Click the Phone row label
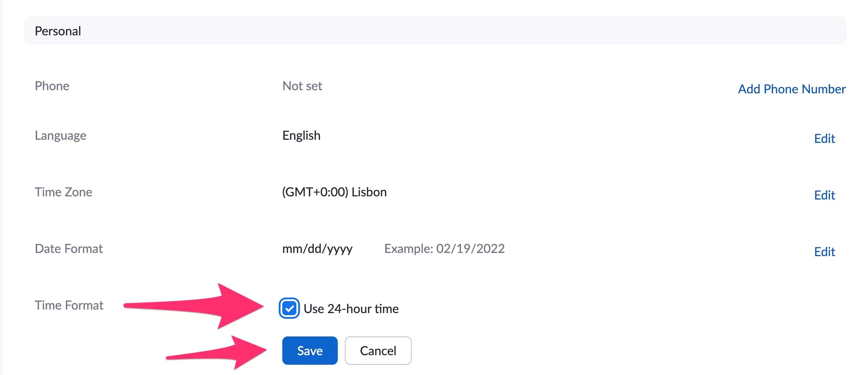This screenshot has width=868, height=375. [52, 86]
